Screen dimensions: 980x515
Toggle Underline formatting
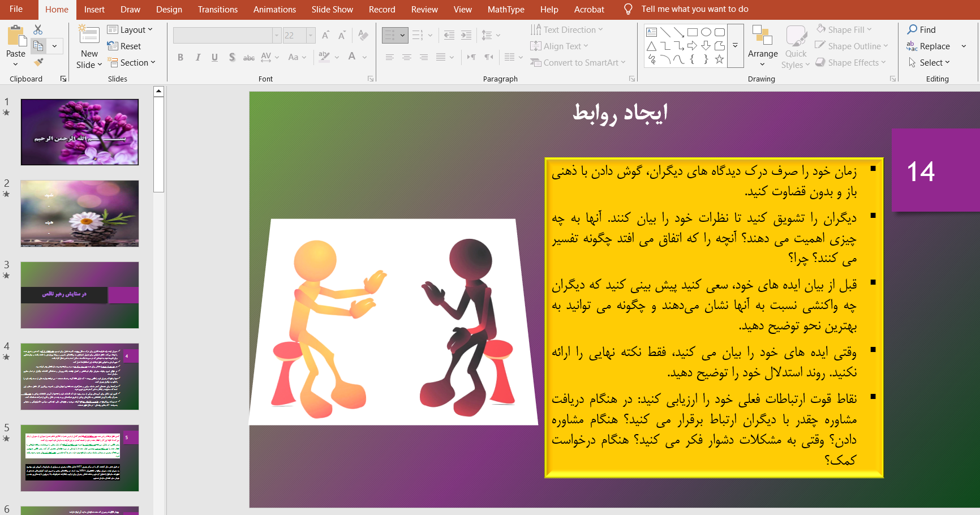point(214,57)
